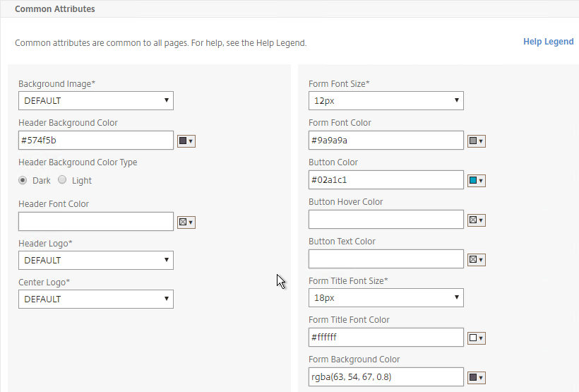Open Button Hover Color picker icon
The width and height of the screenshot is (579, 392).
coord(477,220)
